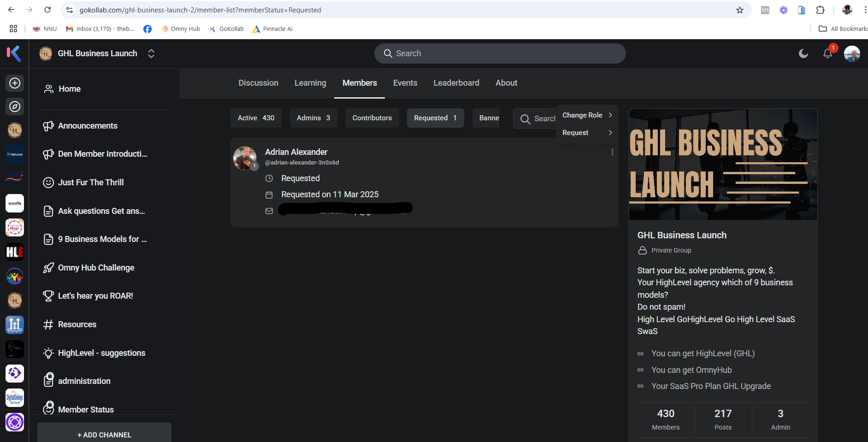
Task: Switch to the Discussion tab
Action: click(x=258, y=83)
